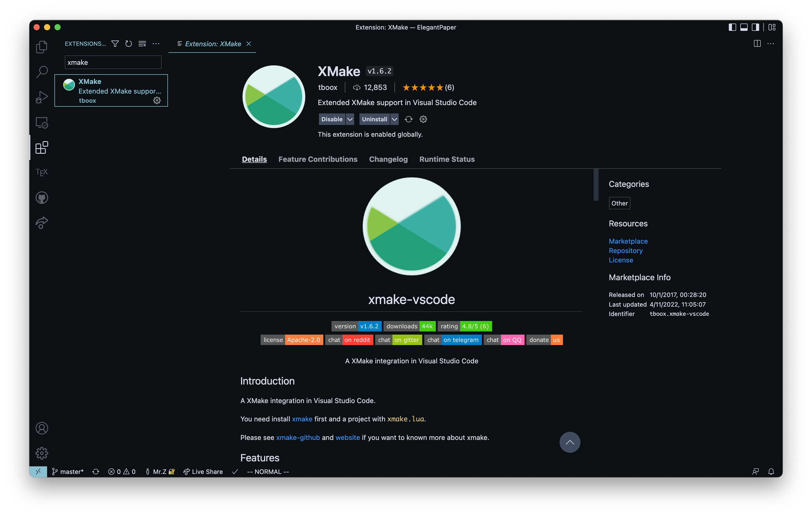Refresh the extensions list
This screenshot has width=812, height=516.
[128, 44]
